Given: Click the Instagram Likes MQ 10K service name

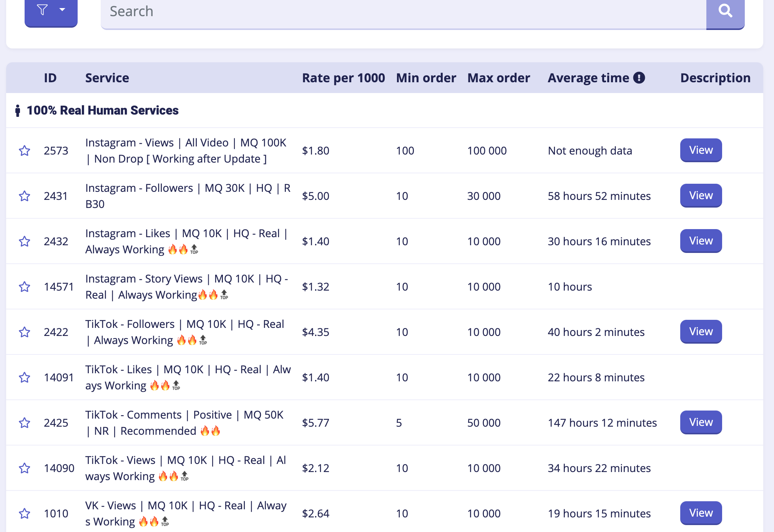Looking at the screenshot, I should [186, 241].
